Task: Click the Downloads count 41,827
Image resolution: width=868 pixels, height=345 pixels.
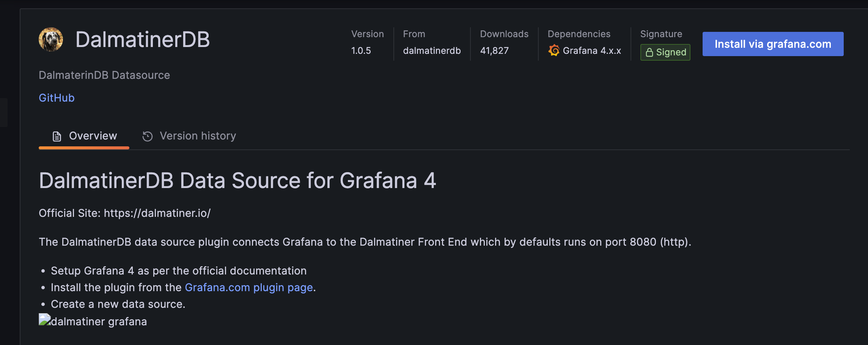Action: (x=494, y=50)
